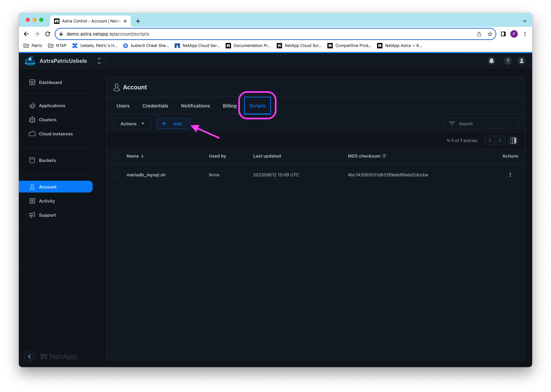
Task: Click the Add script button
Action: 173,124
